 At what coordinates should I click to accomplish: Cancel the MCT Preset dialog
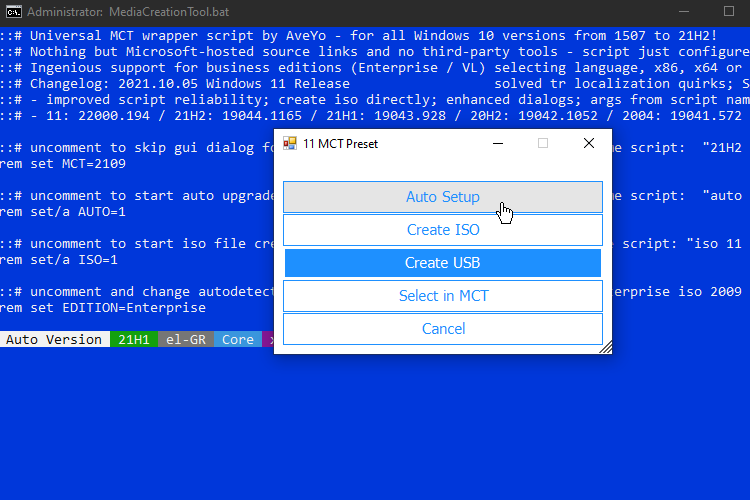(442, 329)
